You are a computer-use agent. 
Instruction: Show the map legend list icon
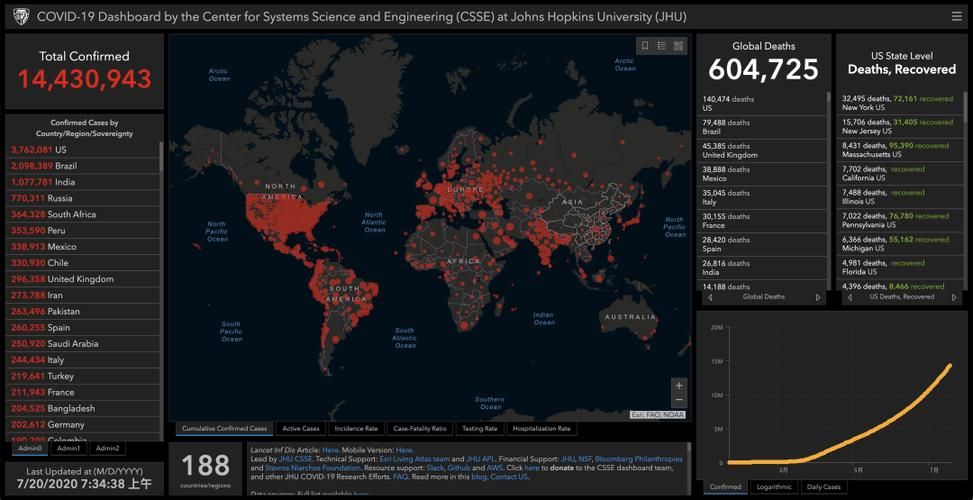[x=661, y=46]
